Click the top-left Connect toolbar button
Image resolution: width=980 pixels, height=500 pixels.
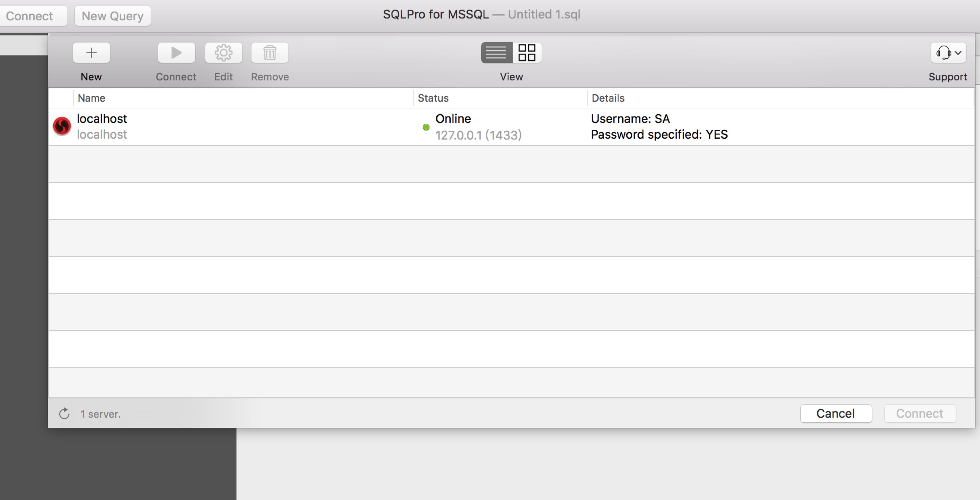coord(30,16)
